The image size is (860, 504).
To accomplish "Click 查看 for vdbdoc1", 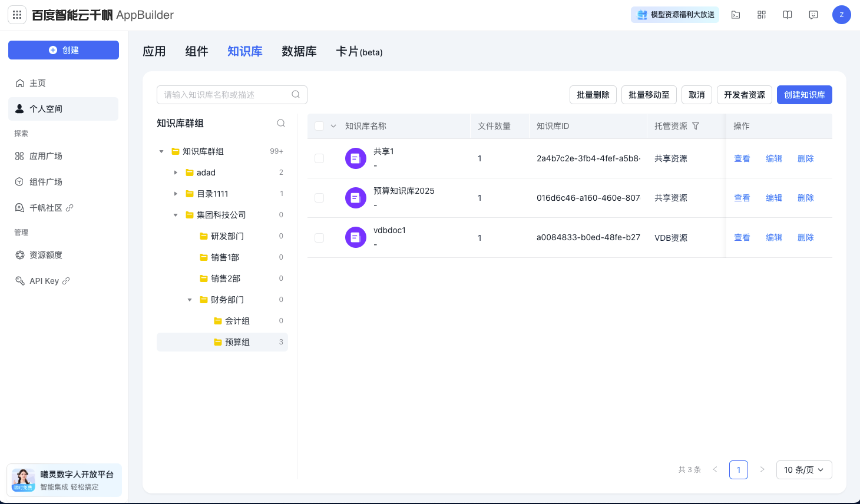I will (x=742, y=237).
